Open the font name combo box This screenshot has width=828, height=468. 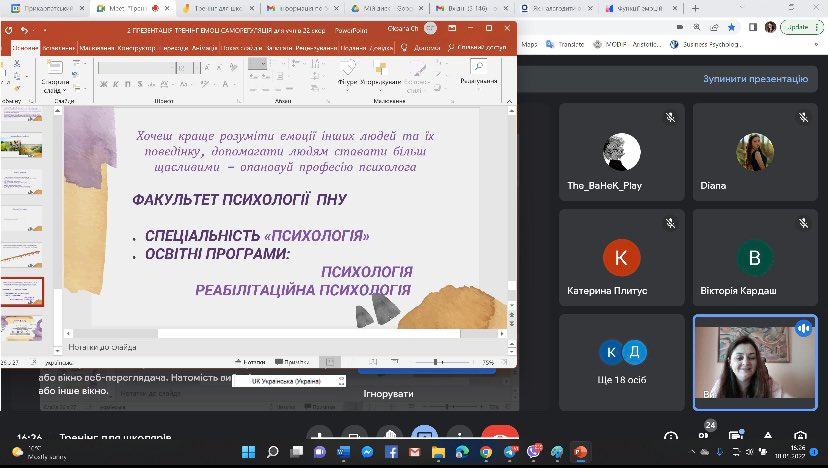pos(140,68)
